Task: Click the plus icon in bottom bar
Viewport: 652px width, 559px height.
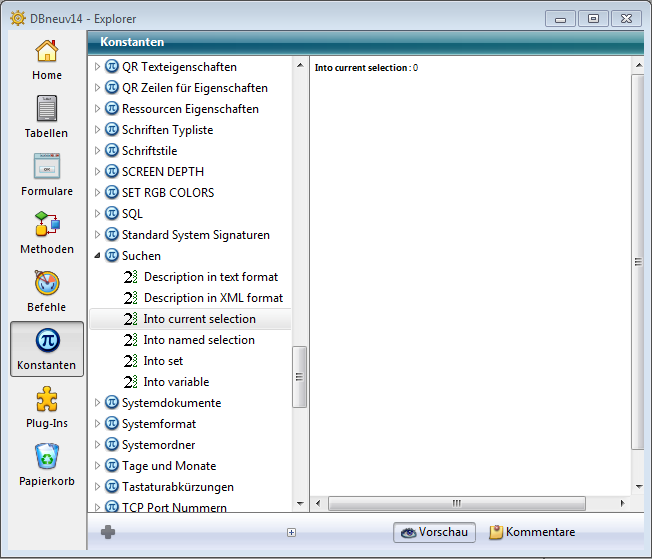Action: pyautogui.click(x=108, y=532)
